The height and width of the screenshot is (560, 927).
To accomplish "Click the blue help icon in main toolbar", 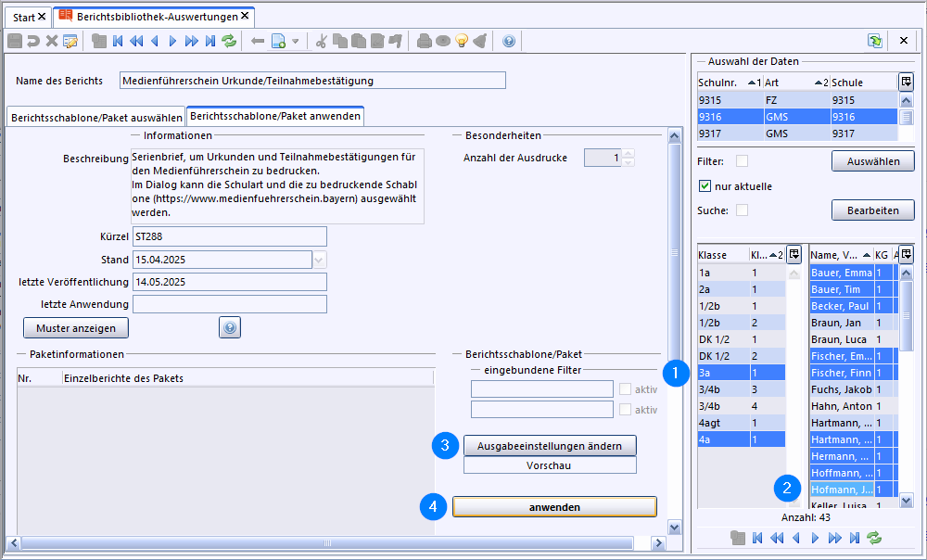I will 508,41.
